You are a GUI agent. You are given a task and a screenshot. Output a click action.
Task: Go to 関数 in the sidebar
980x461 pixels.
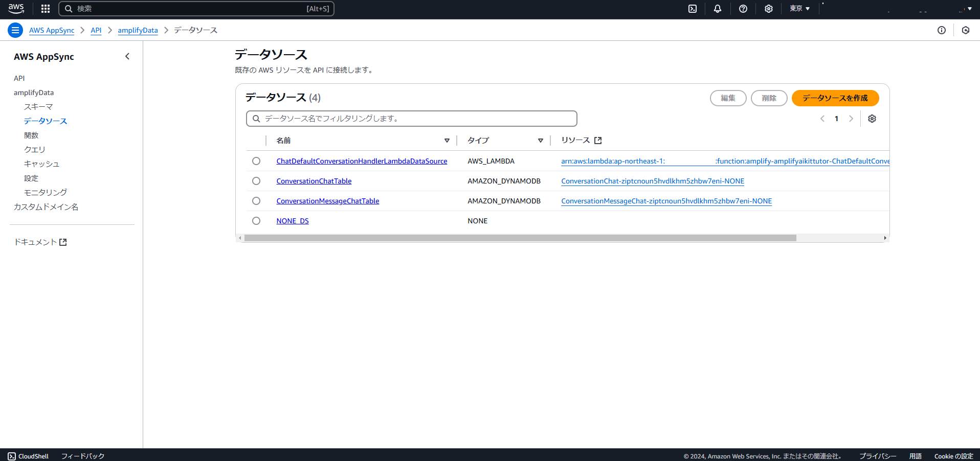coord(31,135)
